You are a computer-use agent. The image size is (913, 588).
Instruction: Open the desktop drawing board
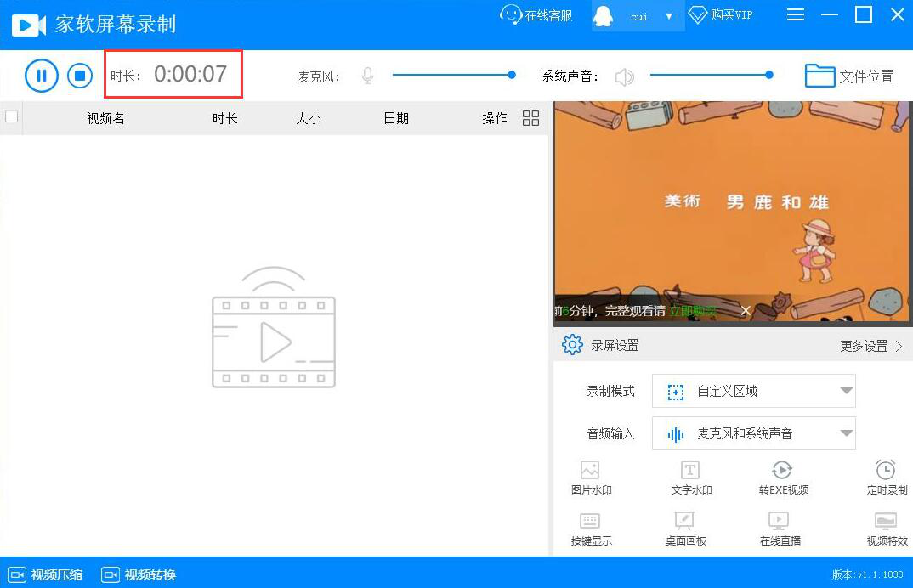coord(685,529)
